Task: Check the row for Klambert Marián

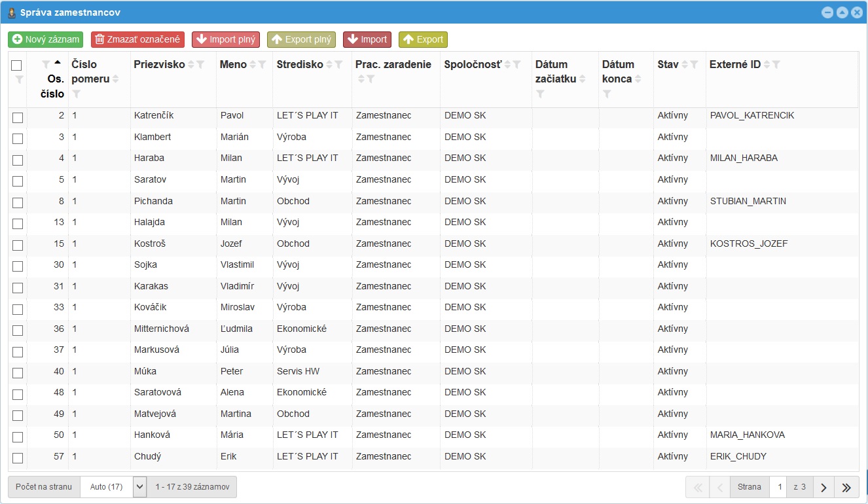Action: pos(18,139)
